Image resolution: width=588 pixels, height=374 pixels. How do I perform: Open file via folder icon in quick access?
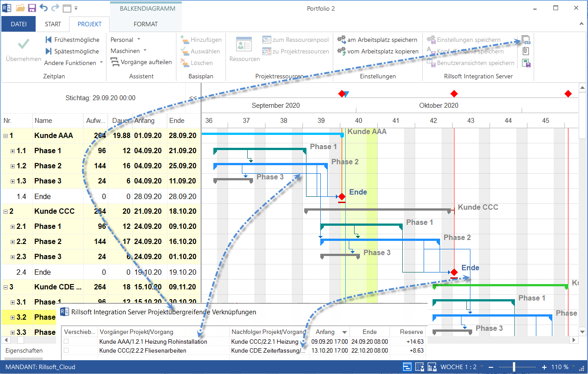point(20,8)
